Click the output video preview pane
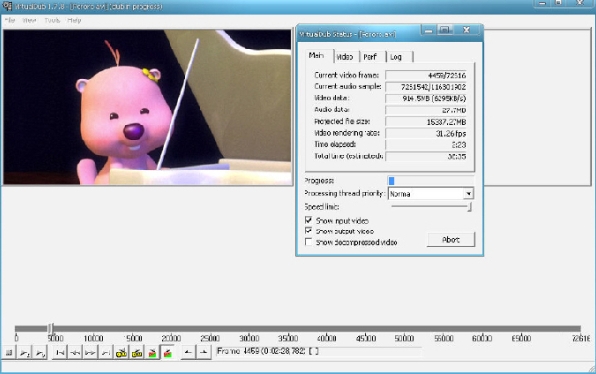This screenshot has width=596, height=374. [x=537, y=107]
